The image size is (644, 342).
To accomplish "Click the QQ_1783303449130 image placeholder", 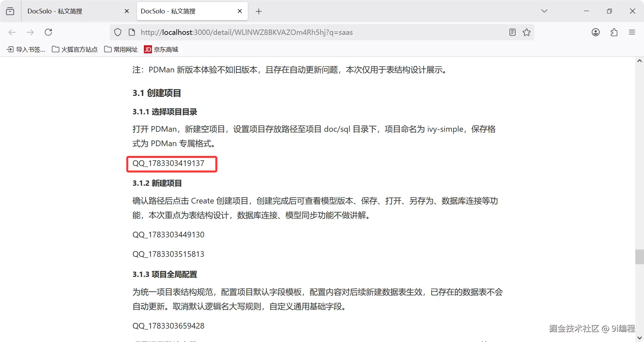I will [x=168, y=235].
